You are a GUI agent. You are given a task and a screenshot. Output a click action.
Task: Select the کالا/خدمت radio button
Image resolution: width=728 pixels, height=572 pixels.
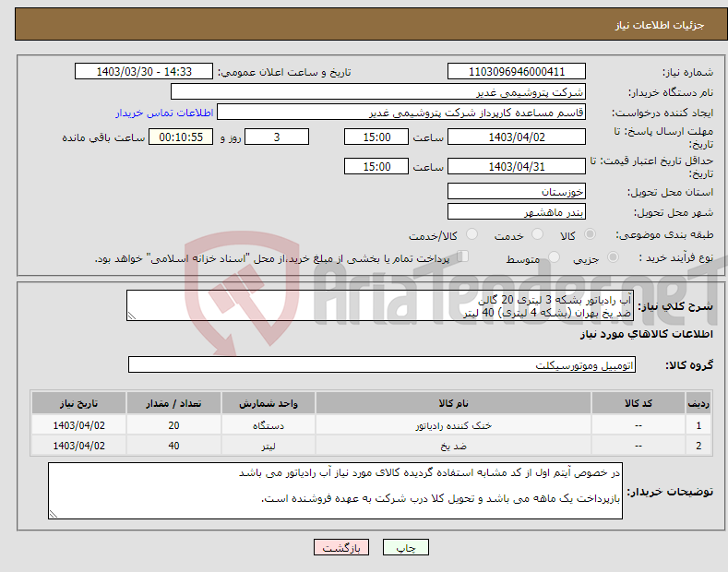tap(471, 234)
